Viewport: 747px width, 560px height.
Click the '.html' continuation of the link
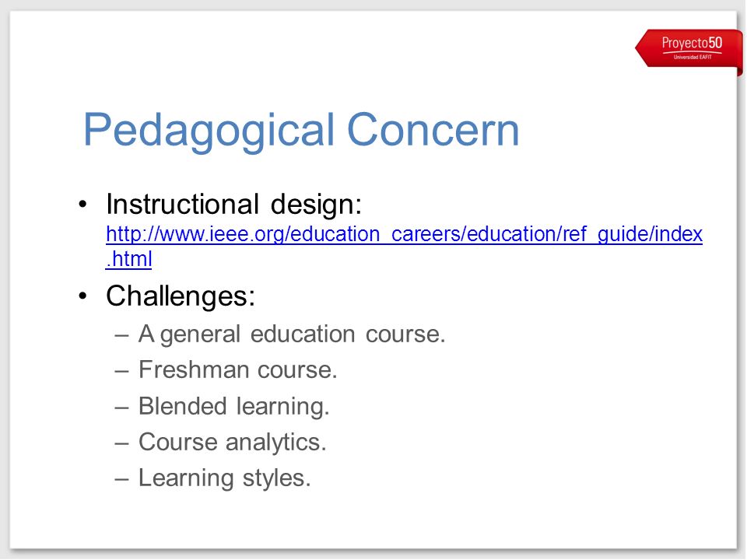[128, 260]
